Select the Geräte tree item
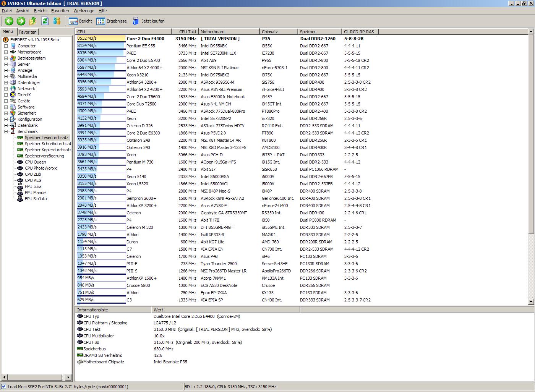This screenshot has height=392, width=535. 24,101
